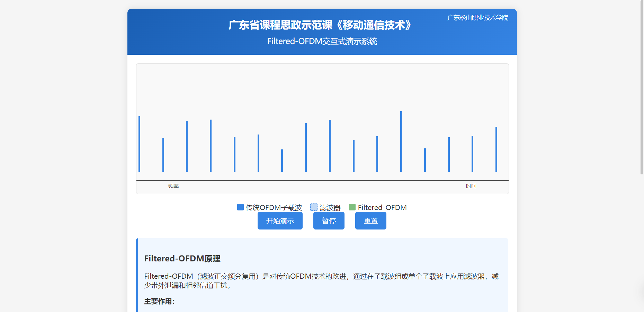Image resolution: width=644 pixels, height=312 pixels.
Task: Click the Filtered-OFDM legend label
Action: tap(382, 208)
